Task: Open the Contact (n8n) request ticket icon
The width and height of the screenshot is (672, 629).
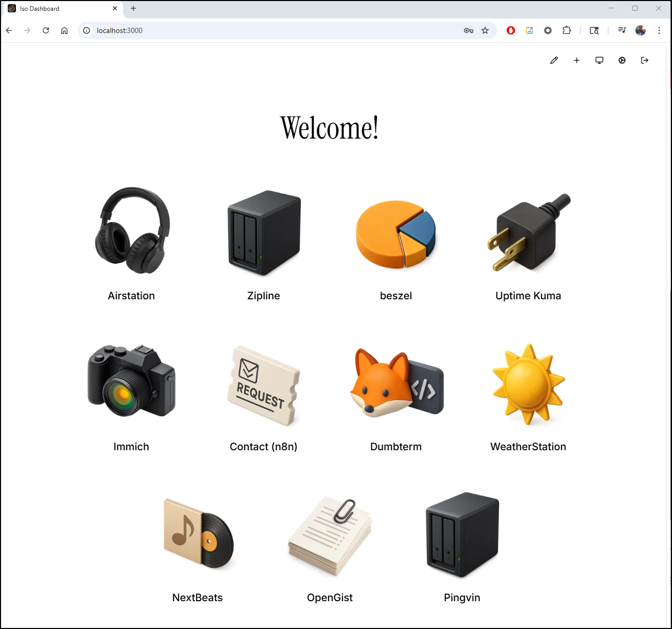Action: pos(264,385)
